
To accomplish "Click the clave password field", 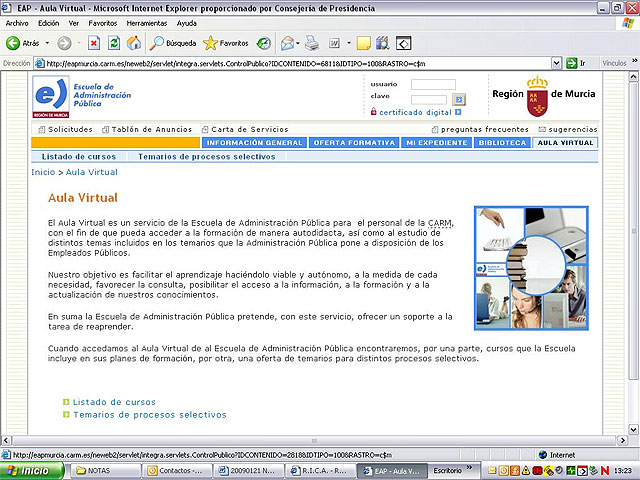I will tap(429, 100).
